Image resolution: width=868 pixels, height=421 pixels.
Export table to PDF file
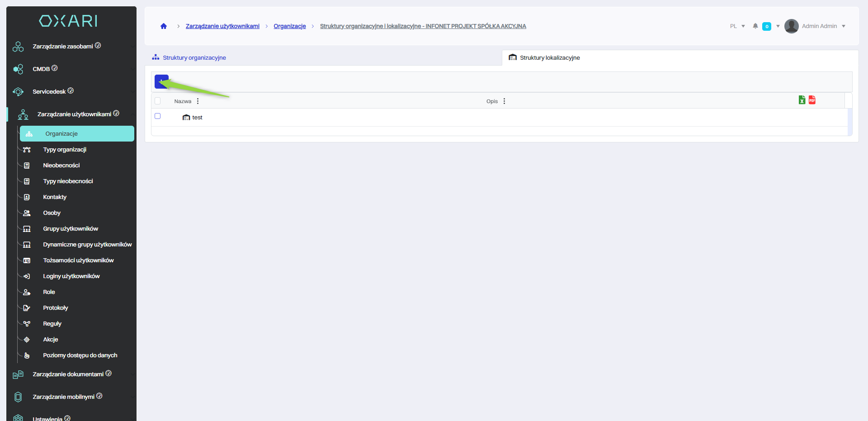(812, 100)
